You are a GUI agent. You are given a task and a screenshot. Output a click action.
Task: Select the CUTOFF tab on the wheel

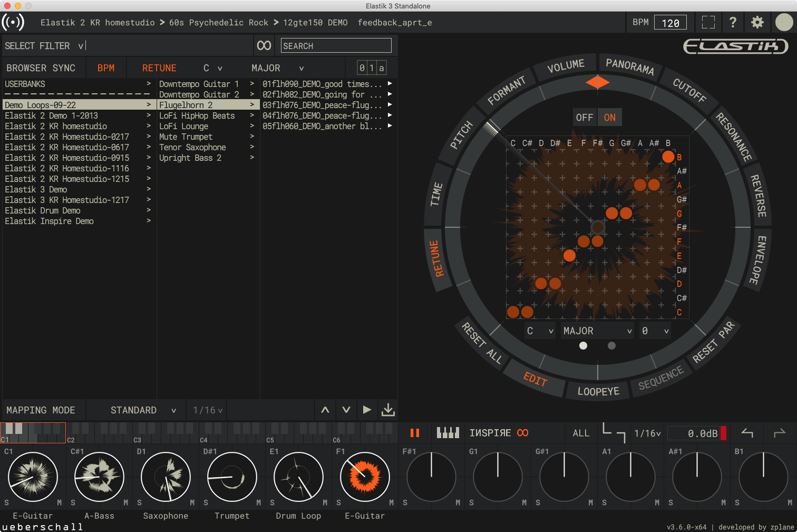click(x=689, y=90)
